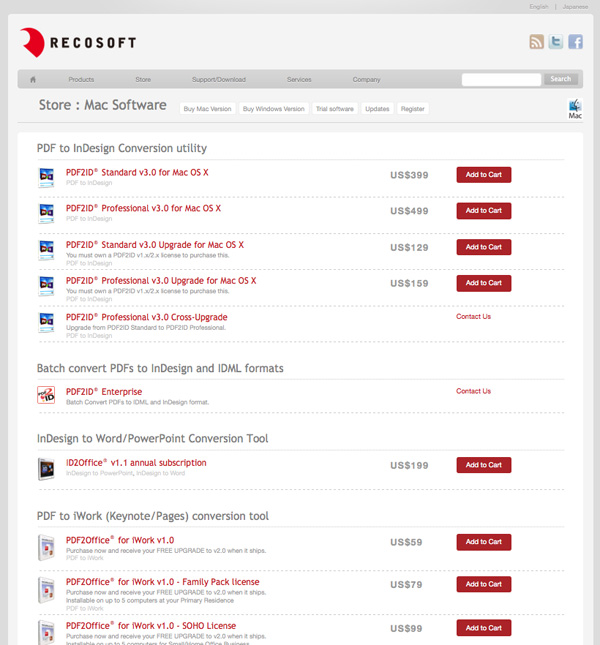Click PDF2Office for iWork v1.0 product icon
This screenshot has width=600, height=645.
[x=46, y=548]
